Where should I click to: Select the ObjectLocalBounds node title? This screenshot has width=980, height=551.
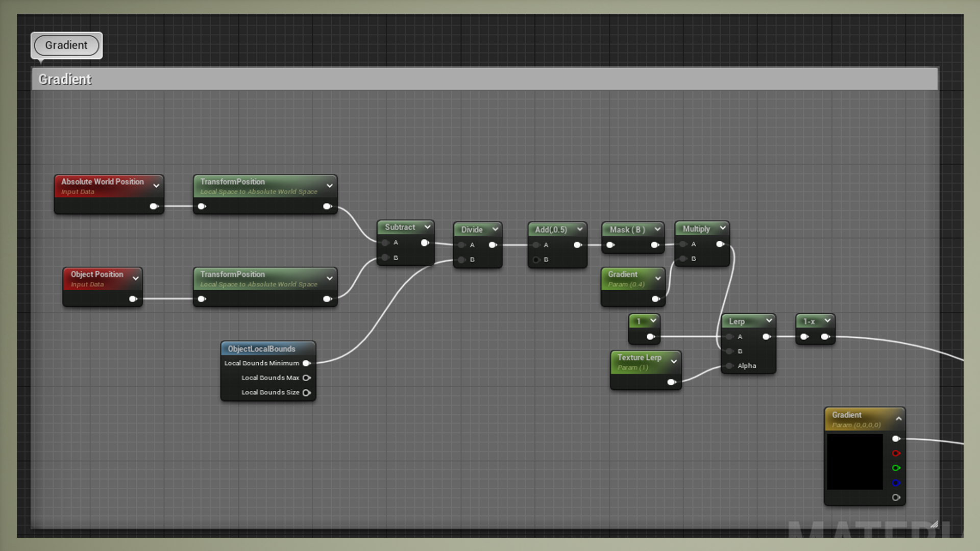point(261,349)
